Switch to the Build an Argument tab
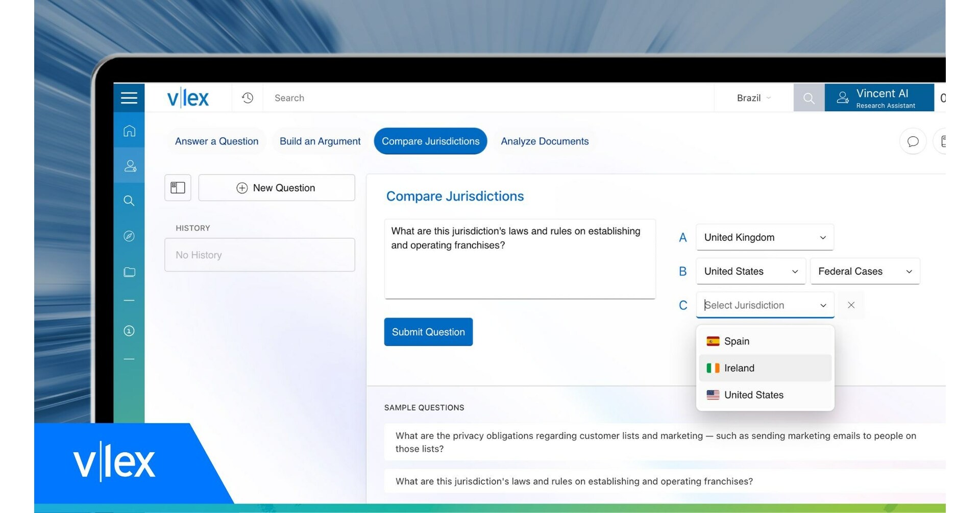This screenshot has height=513, width=980. [320, 141]
